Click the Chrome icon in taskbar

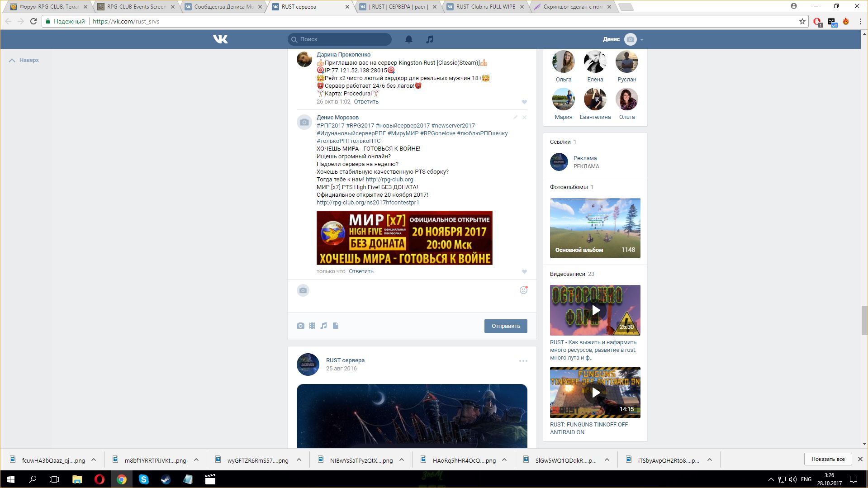121,479
